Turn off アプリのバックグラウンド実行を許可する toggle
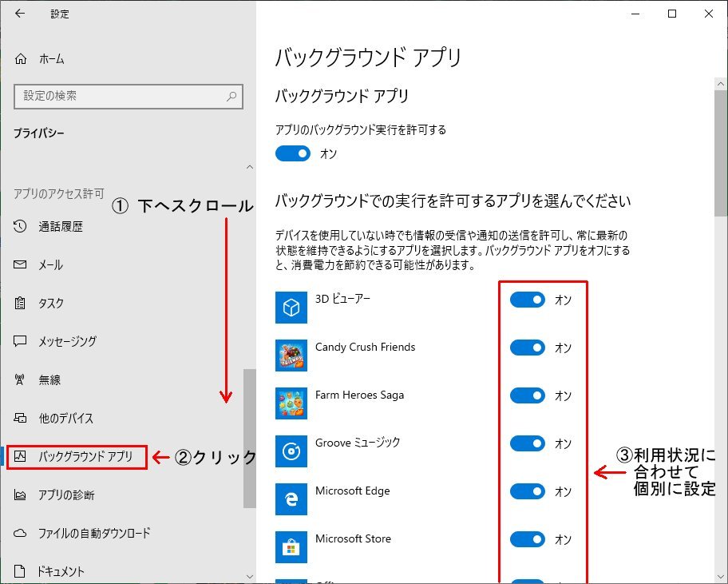728x584 pixels. tap(293, 154)
